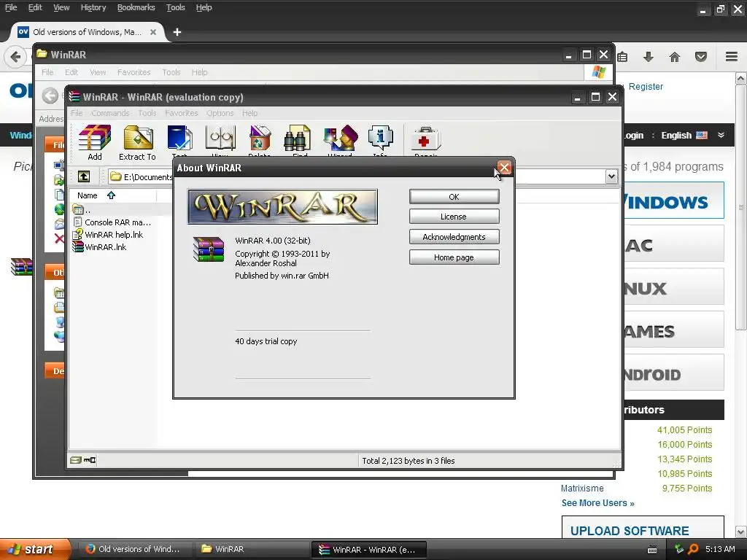
Task: Click the Windows category banner on website
Action: (x=673, y=201)
